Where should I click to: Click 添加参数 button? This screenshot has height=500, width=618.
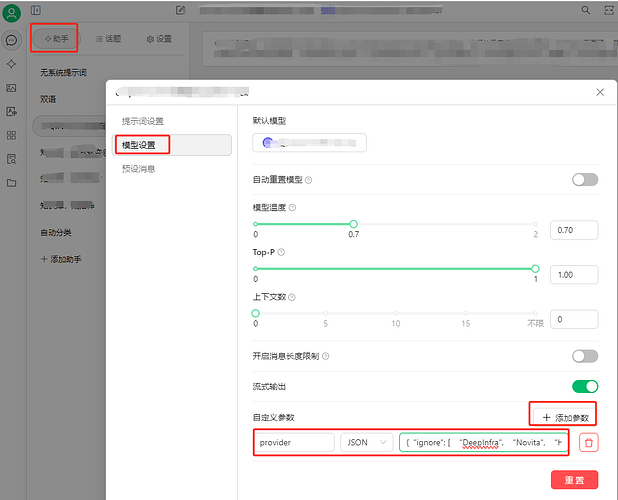[564, 417]
